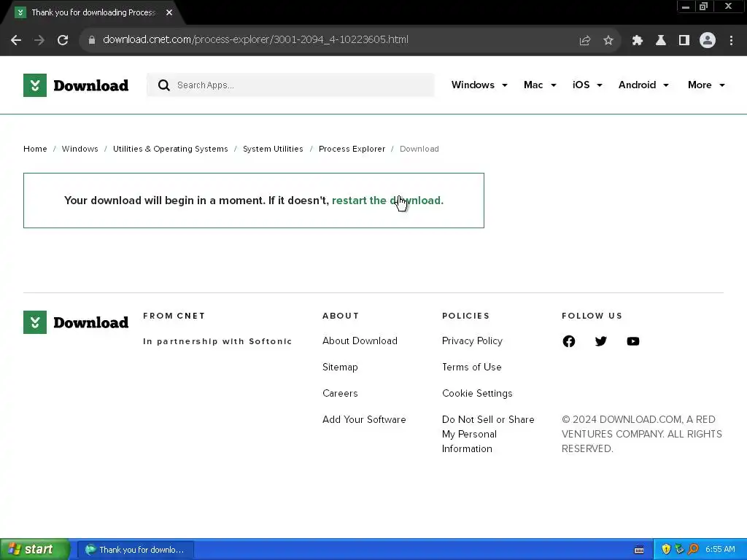Click the padlock site info icon

[x=92, y=40]
